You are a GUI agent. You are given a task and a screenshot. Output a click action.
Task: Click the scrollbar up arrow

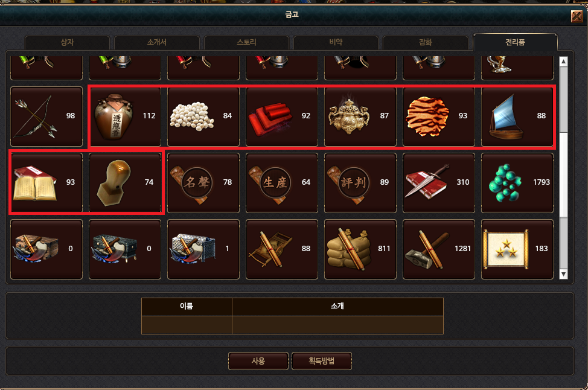tap(563, 62)
